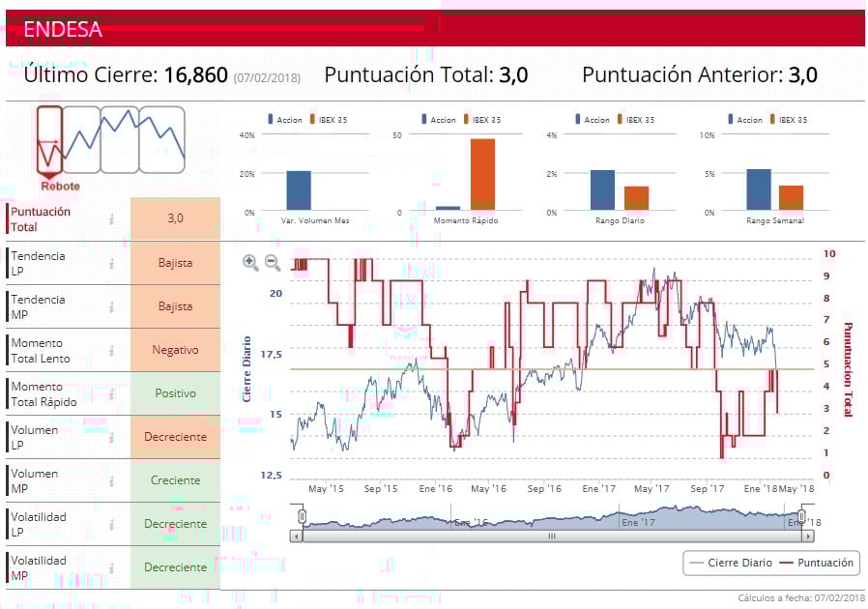Click Decreciente value for Volatilidad LP
This screenshot has height=609, width=868.
point(176,524)
